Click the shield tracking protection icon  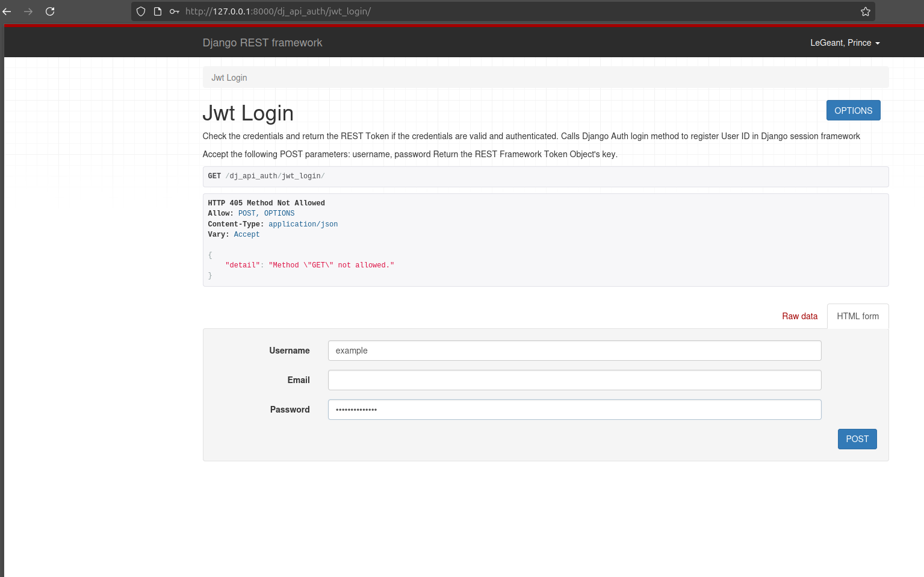[140, 11]
